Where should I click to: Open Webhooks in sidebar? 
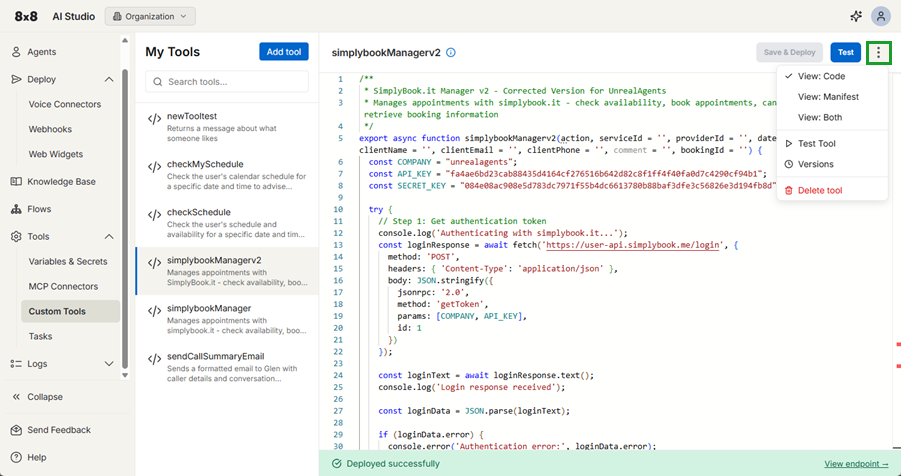[50, 129]
